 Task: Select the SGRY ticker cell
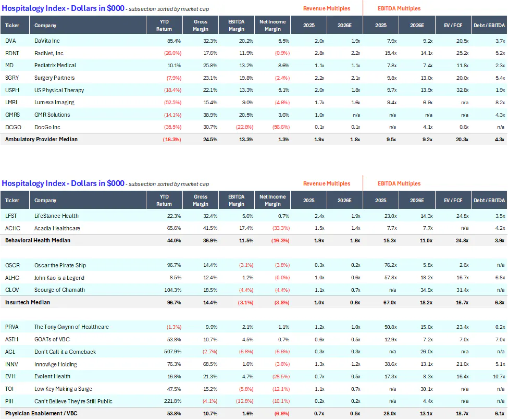coord(12,78)
